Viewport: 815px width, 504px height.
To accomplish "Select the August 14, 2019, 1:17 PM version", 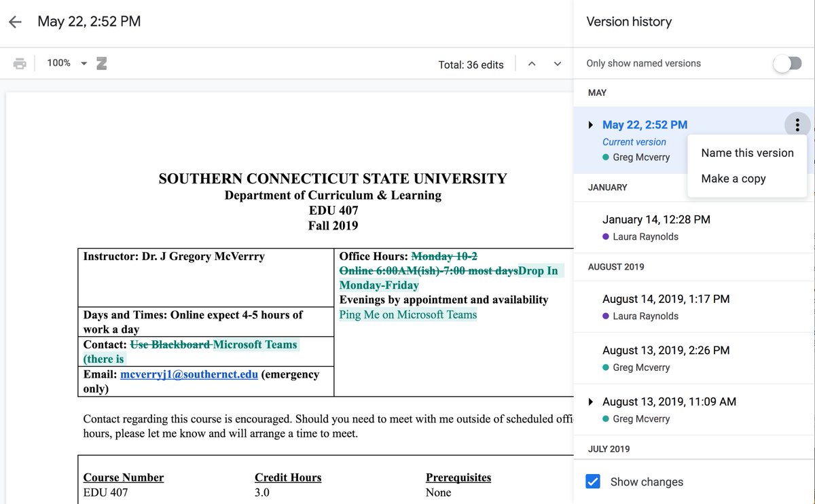I will 666,299.
